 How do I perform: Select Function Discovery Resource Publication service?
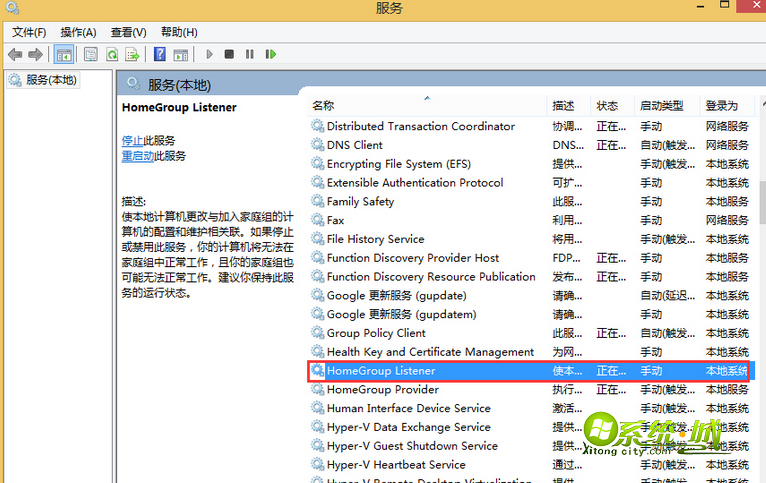pos(531,276)
